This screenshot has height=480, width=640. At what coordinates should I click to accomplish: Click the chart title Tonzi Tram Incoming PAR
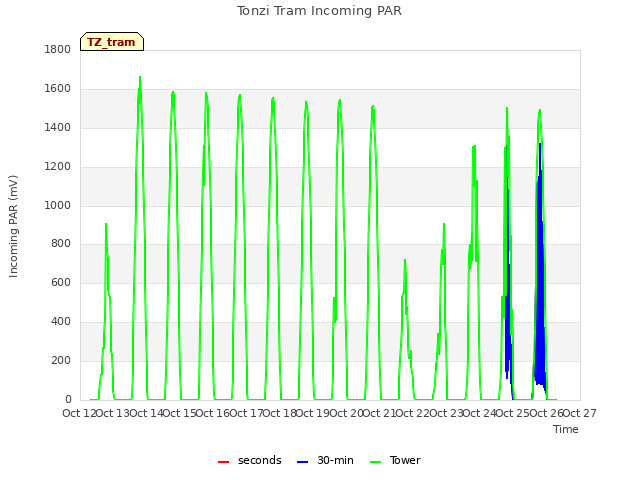[319, 11]
